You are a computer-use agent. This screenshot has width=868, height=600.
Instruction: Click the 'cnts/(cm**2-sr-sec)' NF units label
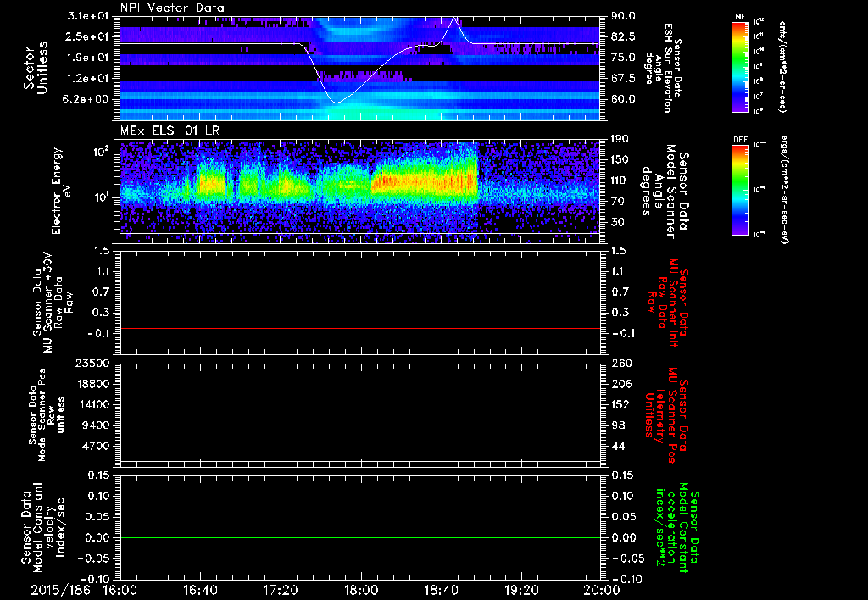782,66
